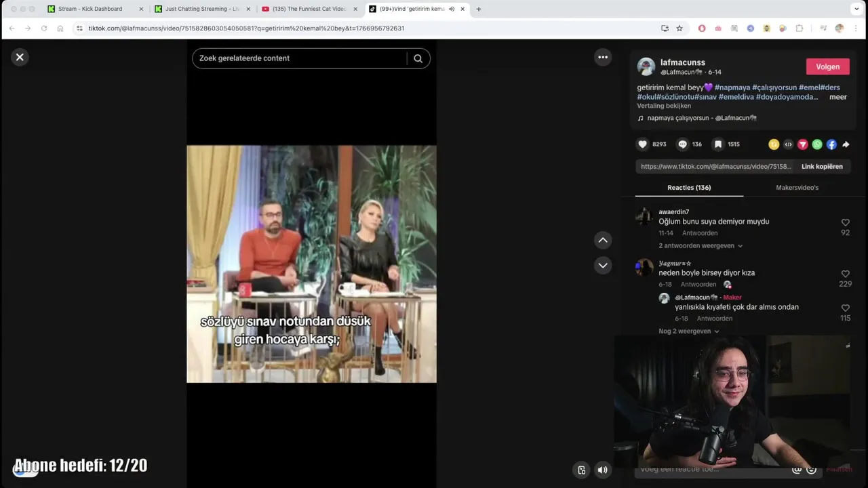Go to browser home page icon

60,28
